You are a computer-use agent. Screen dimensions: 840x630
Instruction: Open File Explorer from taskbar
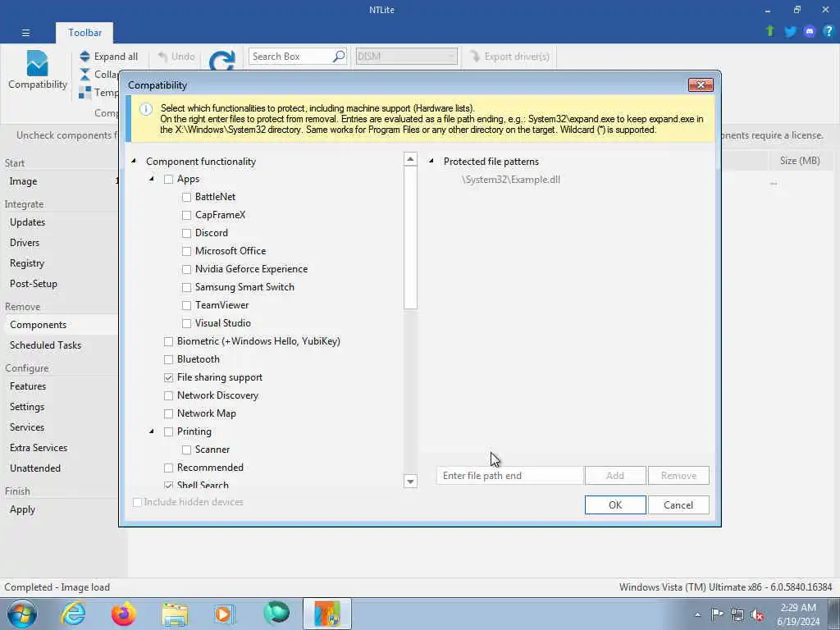(x=175, y=614)
